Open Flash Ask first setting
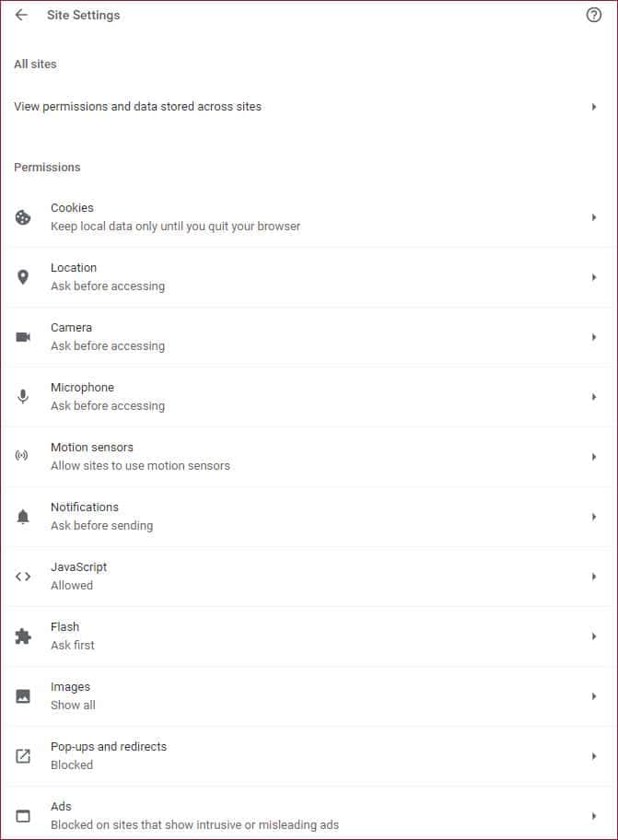The image size is (618, 840). click(309, 636)
